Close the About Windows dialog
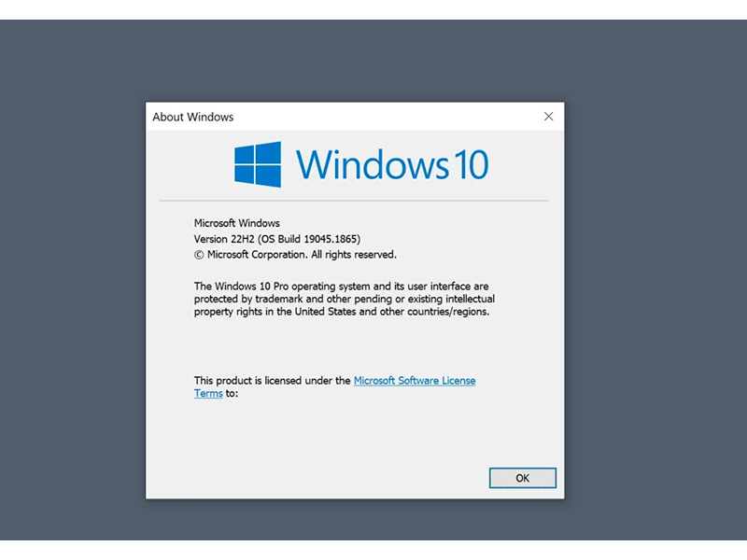 coord(548,117)
